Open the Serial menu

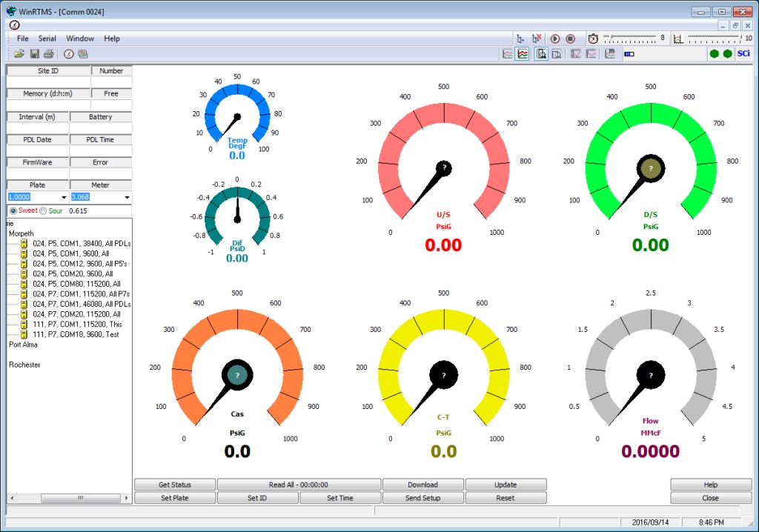coord(47,39)
